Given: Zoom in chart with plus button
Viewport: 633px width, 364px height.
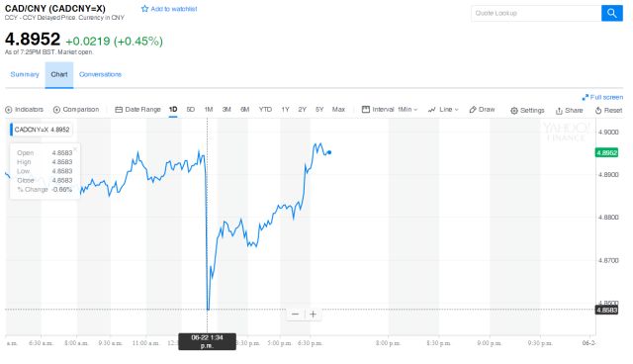Looking at the screenshot, I should coord(313,314).
